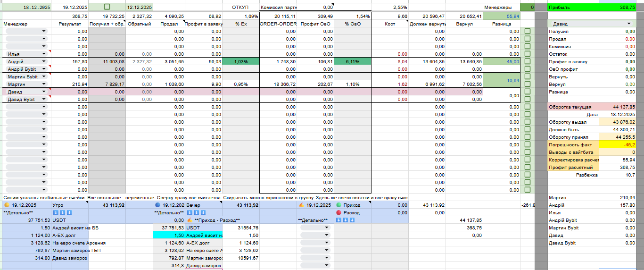Click the down-arrow emojis under Утро
The width and height of the screenshot is (644, 270).
pyautogui.click(x=62, y=213)
